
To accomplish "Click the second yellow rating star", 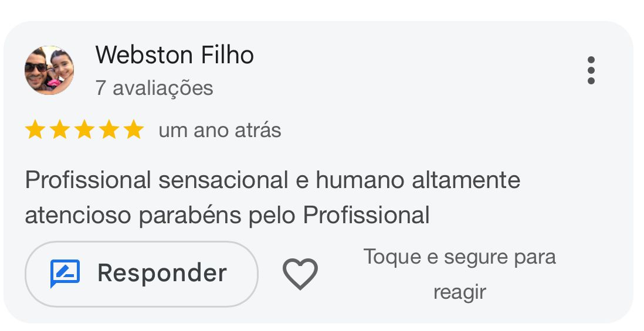I will click(x=60, y=129).
